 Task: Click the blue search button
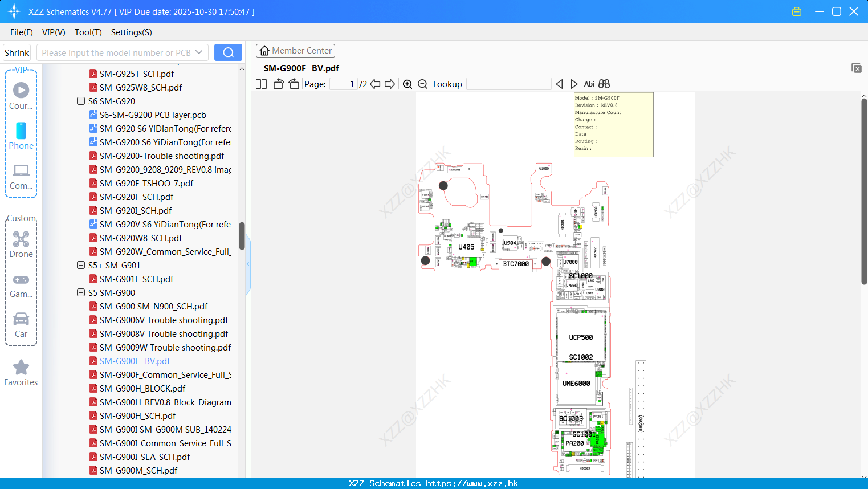click(x=228, y=52)
